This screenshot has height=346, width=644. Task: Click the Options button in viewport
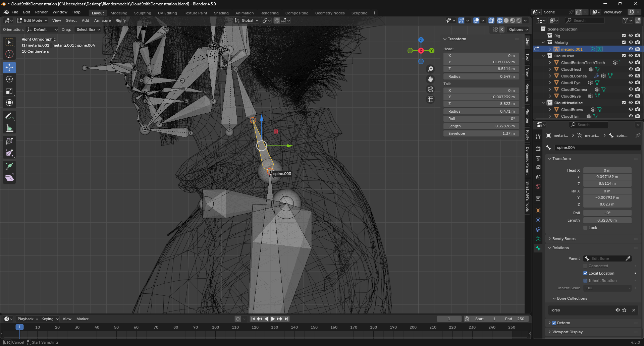[x=518, y=30]
